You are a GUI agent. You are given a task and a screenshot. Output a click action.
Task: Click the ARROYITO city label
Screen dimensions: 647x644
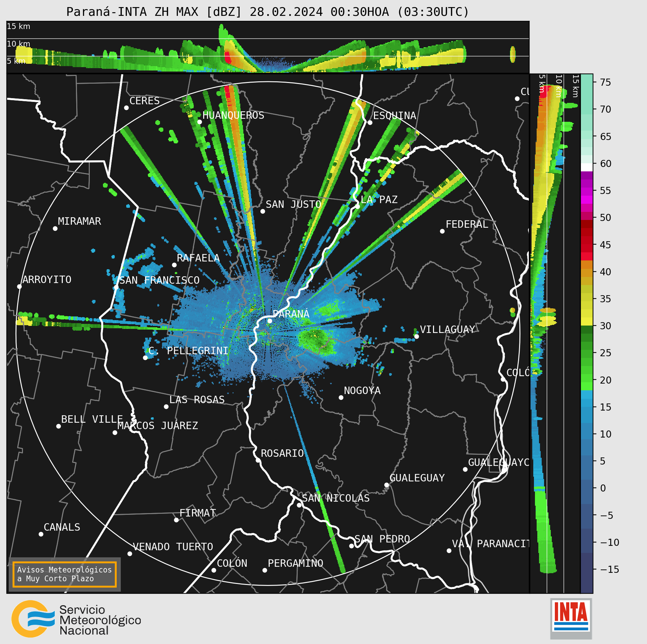click(47, 280)
